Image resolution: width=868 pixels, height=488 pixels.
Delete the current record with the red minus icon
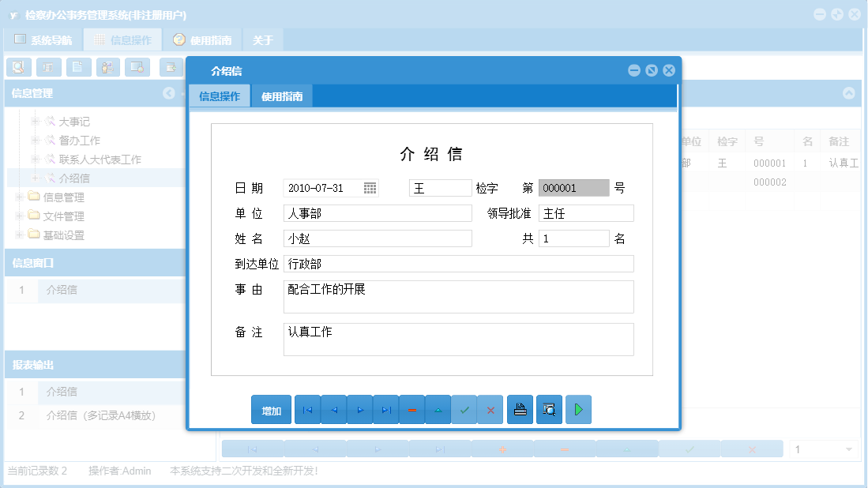click(411, 409)
